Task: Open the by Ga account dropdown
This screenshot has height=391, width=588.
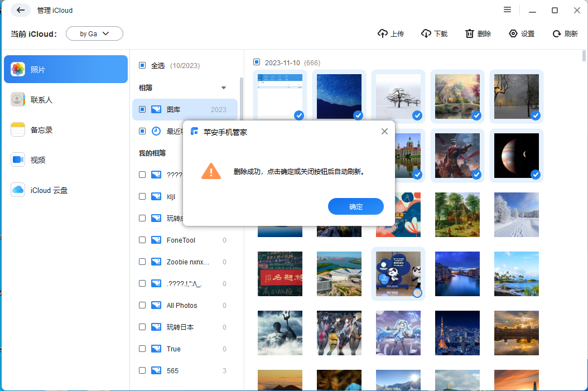Action: click(x=94, y=33)
